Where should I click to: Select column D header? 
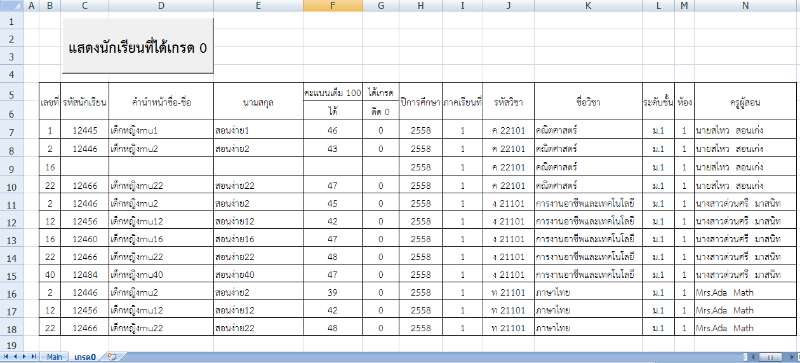161,6
